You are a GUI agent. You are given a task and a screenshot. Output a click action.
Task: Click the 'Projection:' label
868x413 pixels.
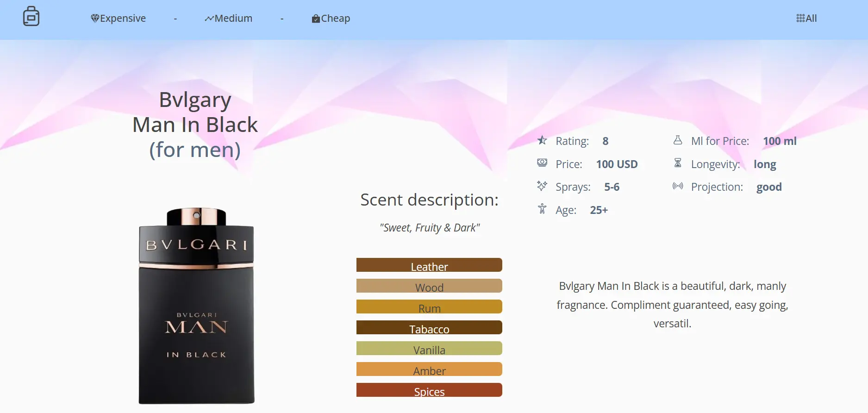tap(717, 187)
